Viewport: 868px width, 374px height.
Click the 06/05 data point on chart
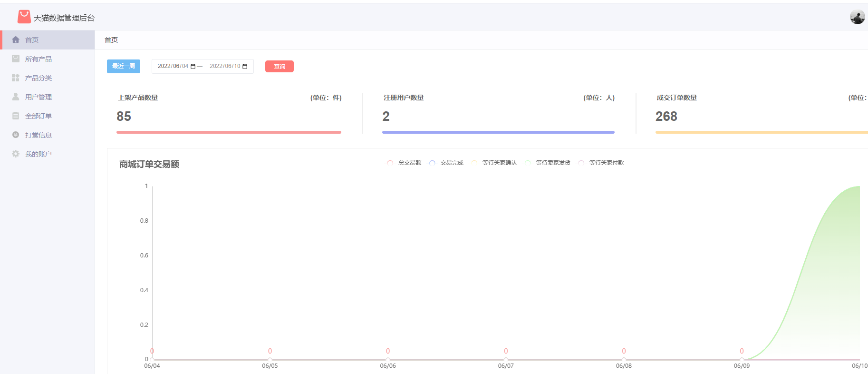point(270,359)
